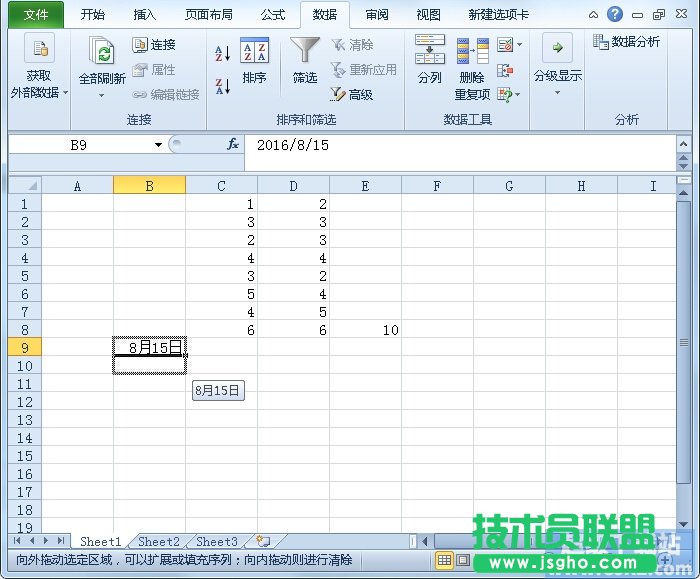Toggle the 筛选 filter funnel
700x579 pixels.
[x=305, y=61]
